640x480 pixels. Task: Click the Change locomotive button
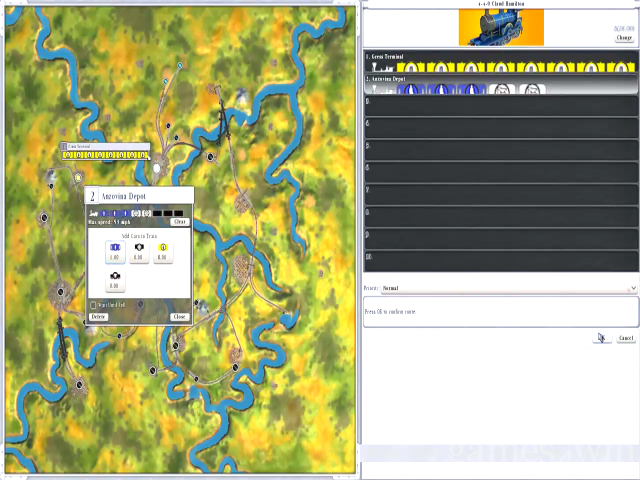[x=624, y=38]
